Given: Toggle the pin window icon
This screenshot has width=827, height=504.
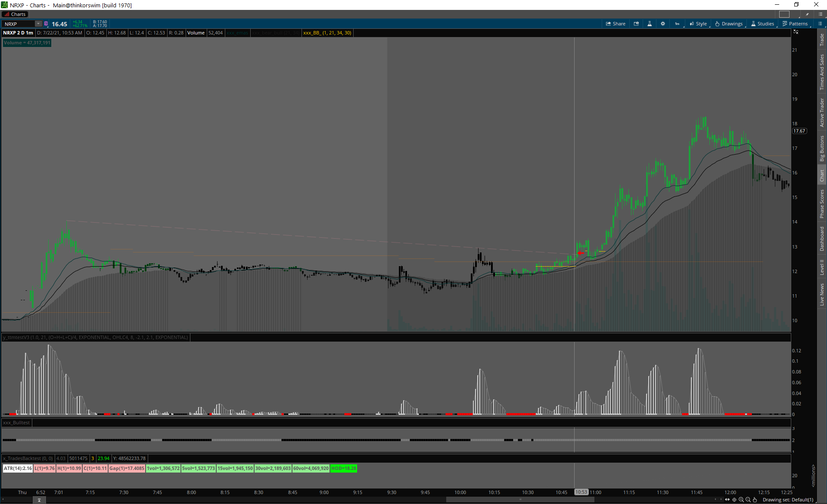Looking at the screenshot, I should 807,14.
